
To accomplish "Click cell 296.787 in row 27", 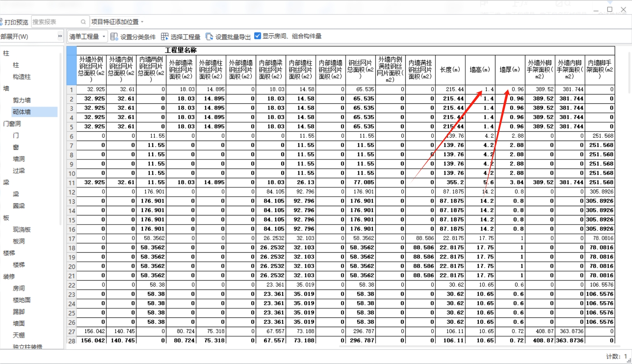I will [361, 331].
